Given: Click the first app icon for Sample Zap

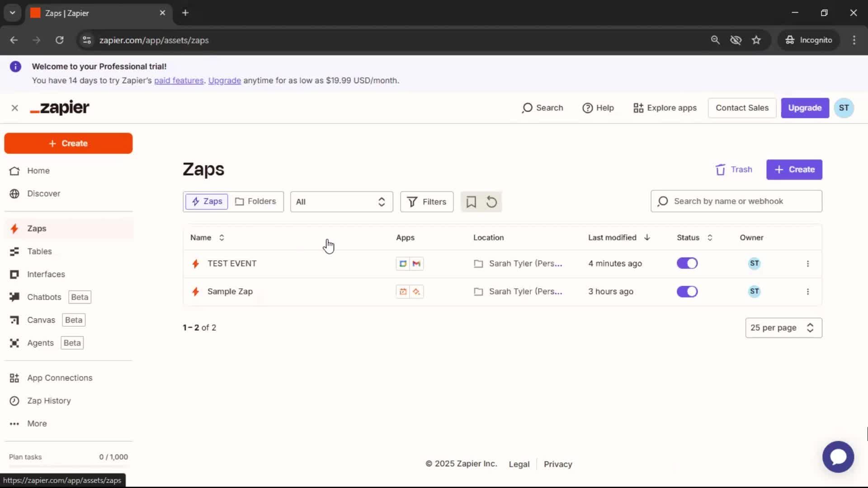Looking at the screenshot, I should tap(403, 291).
